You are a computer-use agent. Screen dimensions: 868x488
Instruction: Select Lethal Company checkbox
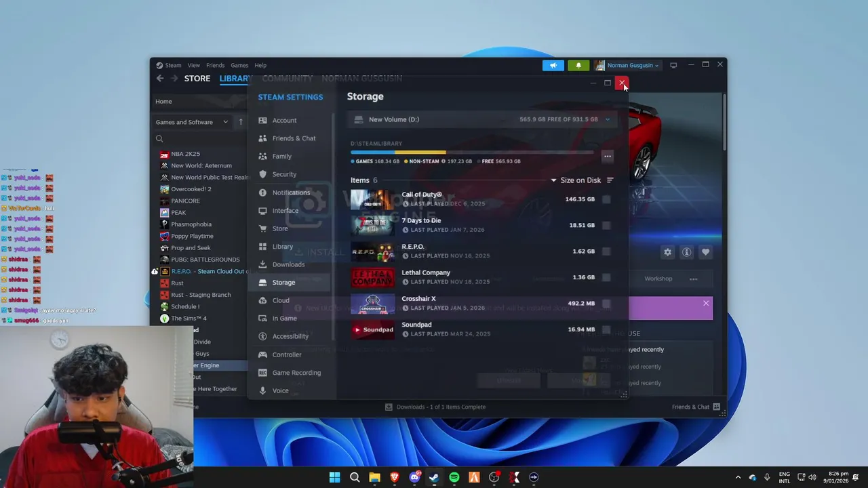(606, 277)
